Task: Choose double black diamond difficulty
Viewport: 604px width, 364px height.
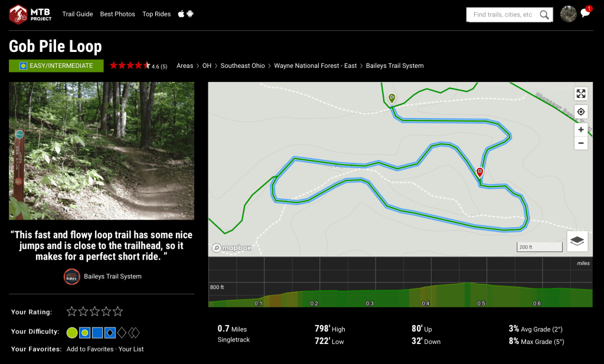Action: pos(134,333)
